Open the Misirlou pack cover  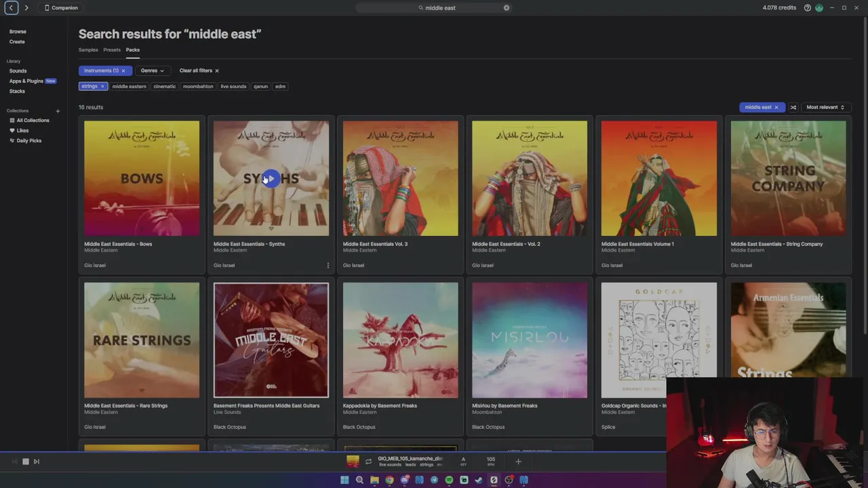pyautogui.click(x=530, y=340)
